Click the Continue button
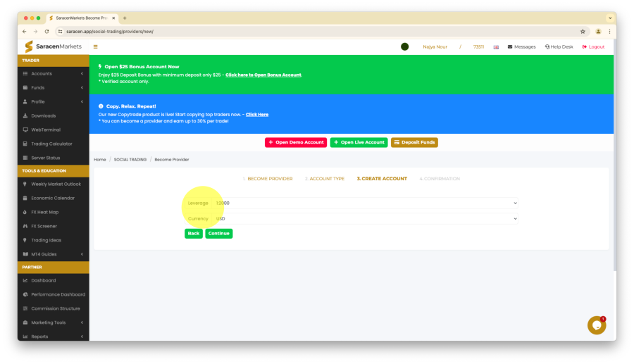 219,234
